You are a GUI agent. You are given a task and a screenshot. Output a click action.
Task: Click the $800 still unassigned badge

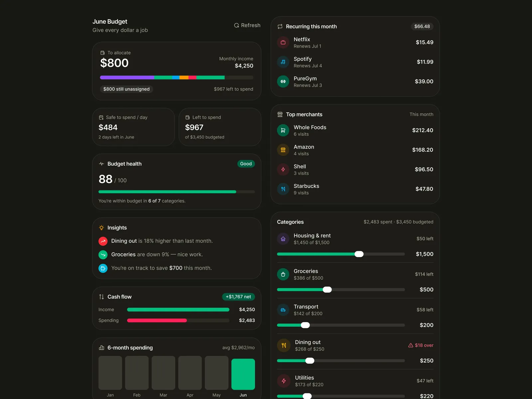tap(126, 89)
